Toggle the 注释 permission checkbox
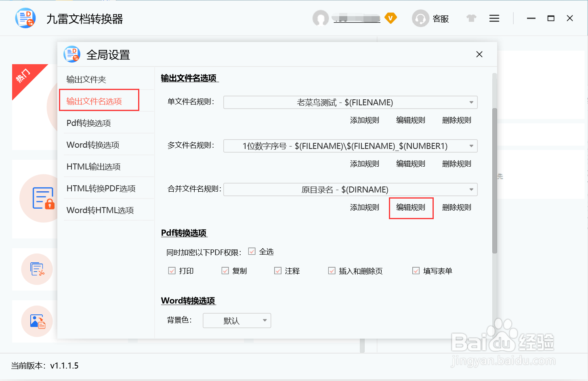This screenshot has width=588, height=381. [278, 271]
